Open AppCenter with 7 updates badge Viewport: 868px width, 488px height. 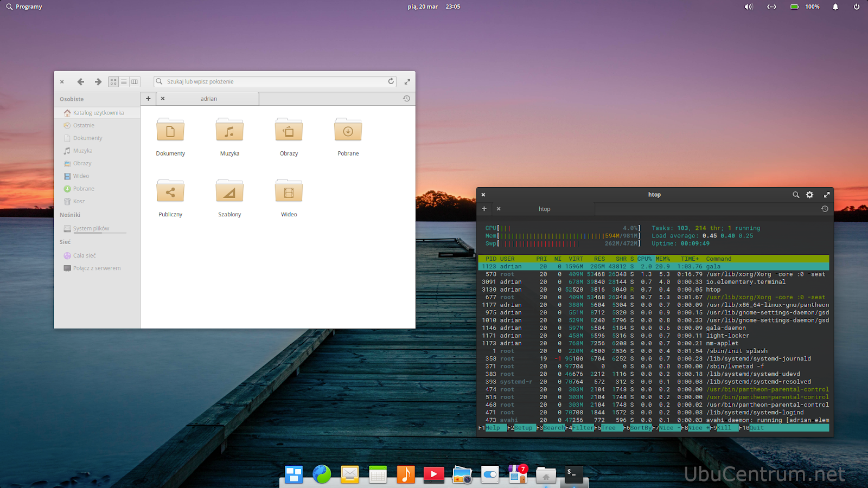[518, 474]
